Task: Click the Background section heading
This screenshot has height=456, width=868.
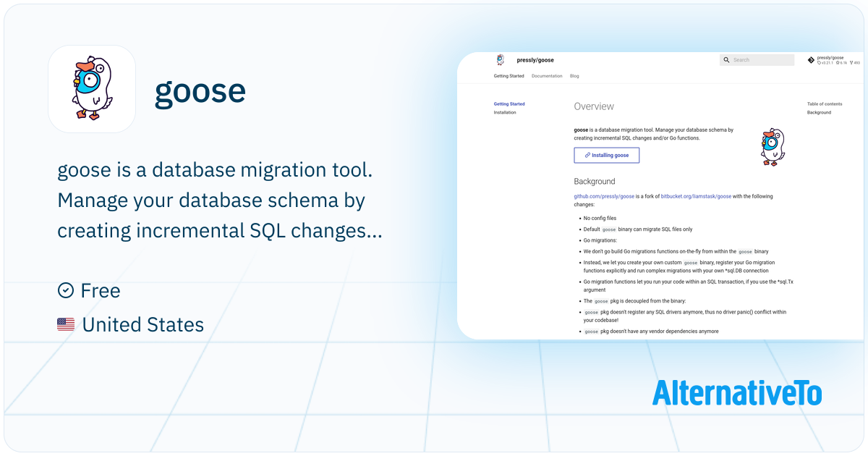Action: [x=595, y=182]
